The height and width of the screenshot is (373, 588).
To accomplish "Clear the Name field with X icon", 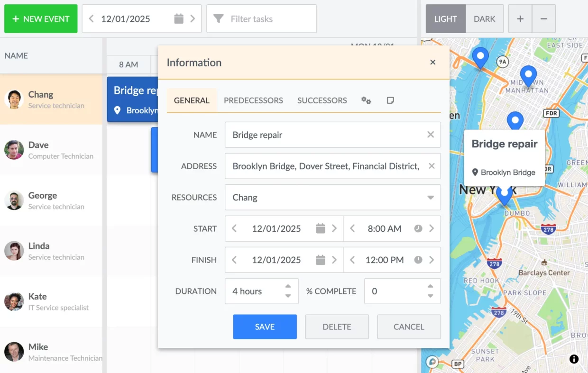I will (431, 135).
